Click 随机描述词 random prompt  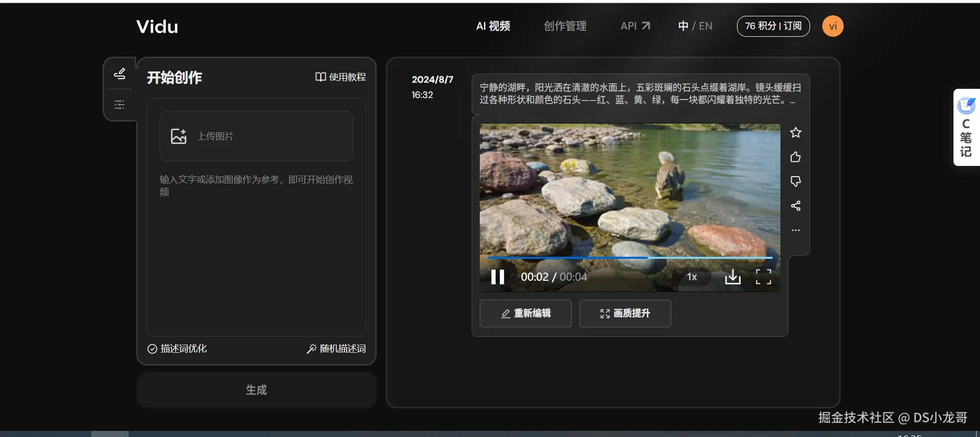pos(336,349)
